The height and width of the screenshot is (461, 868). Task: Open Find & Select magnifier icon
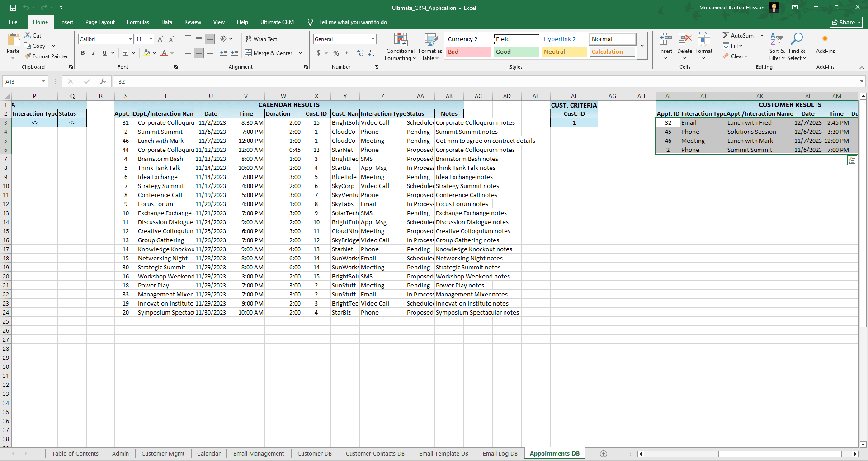797,40
